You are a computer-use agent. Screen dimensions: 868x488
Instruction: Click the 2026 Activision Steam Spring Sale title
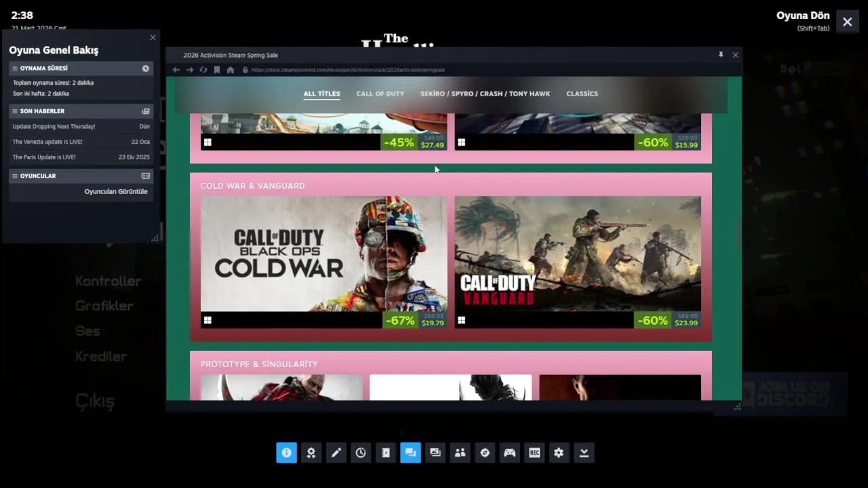point(231,55)
